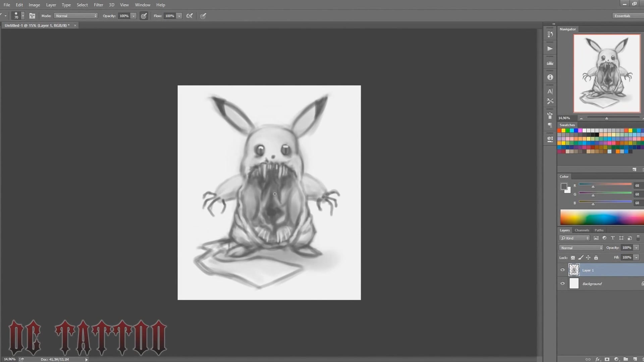Click the status bar share/export icon
Viewport: 644px width, 362px height.
click(x=21, y=359)
